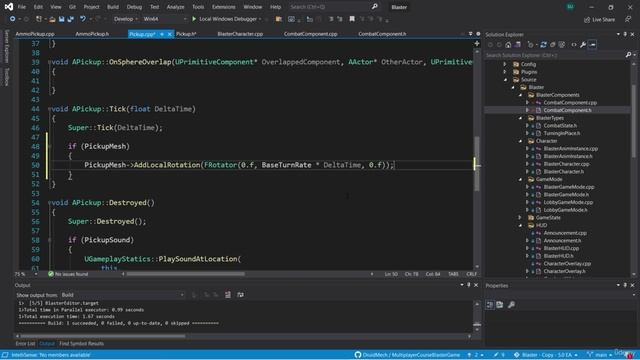
Task: Open the Build menu
Action: (113, 7)
